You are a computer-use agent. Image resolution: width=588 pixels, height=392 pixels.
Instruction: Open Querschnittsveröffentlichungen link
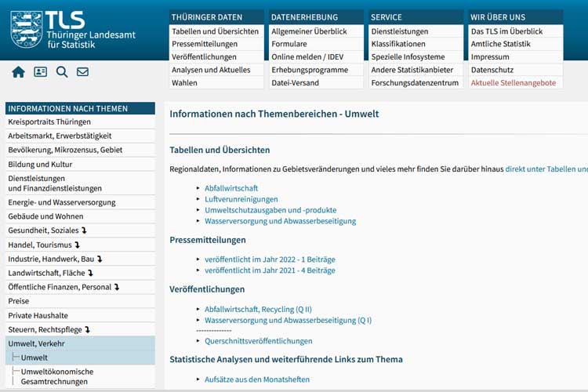(x=259, y=341)
